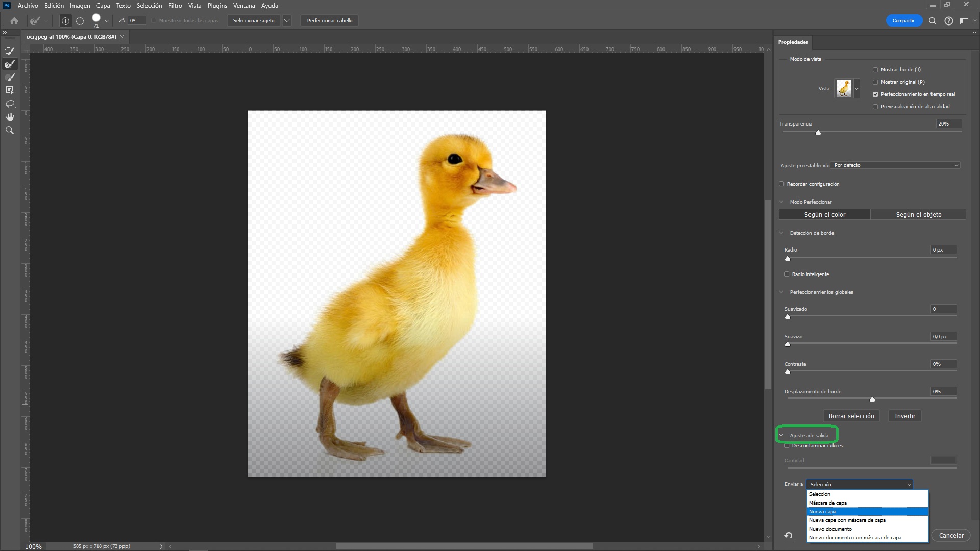
Task: Choose Nueva capa option
Action: click(867, 512)
